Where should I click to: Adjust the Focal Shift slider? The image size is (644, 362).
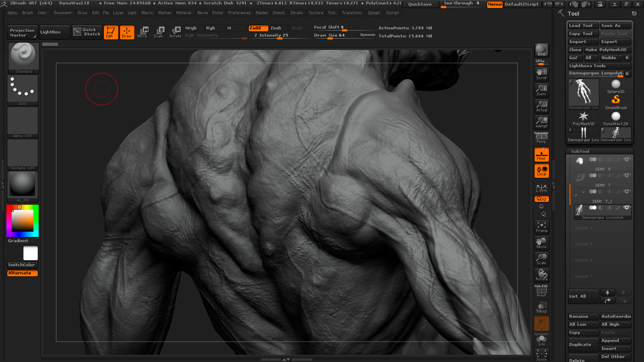pos(344,27)
